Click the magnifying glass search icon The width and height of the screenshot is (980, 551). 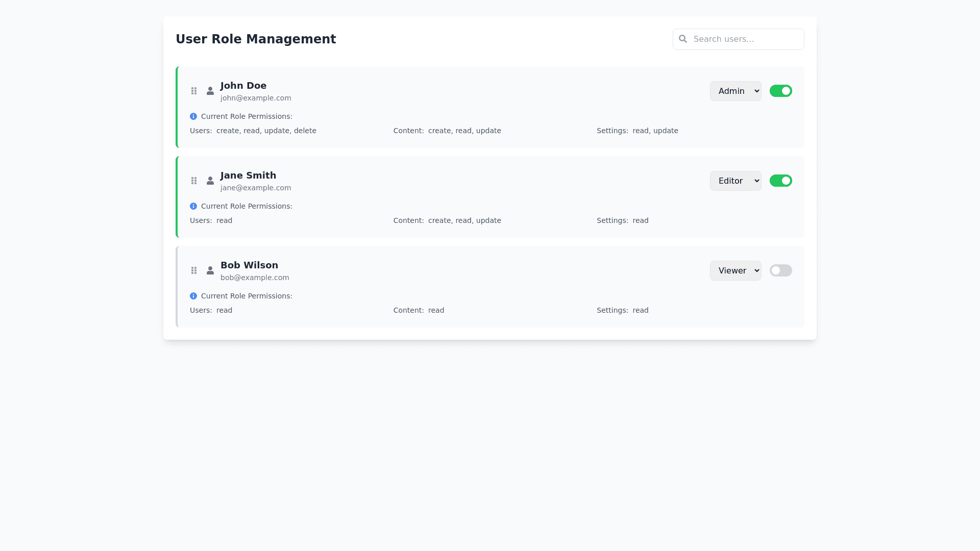coord(683,39)
